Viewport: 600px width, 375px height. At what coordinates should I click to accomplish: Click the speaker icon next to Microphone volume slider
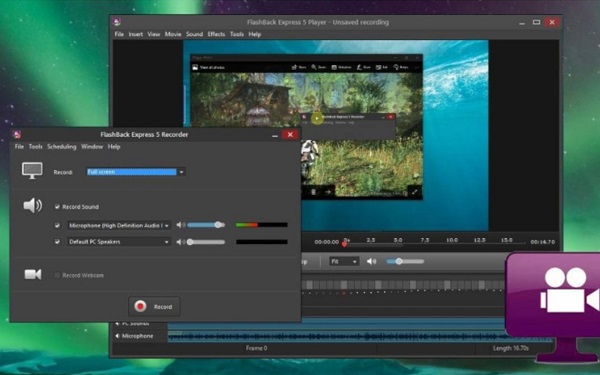(x=181, y=225)
